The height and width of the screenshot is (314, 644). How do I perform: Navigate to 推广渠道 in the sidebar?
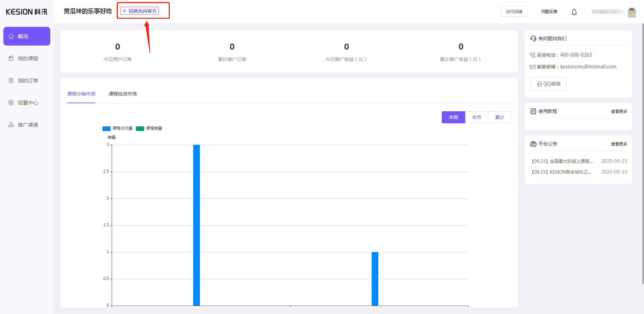28,125
